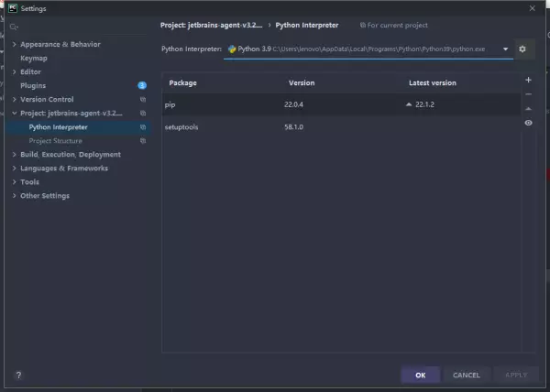The height and width of the screenshot is (392, 550).
Task: Expand Appearance & Behavior section
Action: coord(14,44)
